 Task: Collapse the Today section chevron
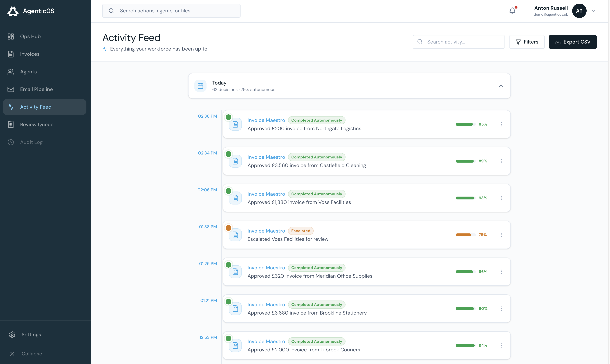click(x=501, y=86)
